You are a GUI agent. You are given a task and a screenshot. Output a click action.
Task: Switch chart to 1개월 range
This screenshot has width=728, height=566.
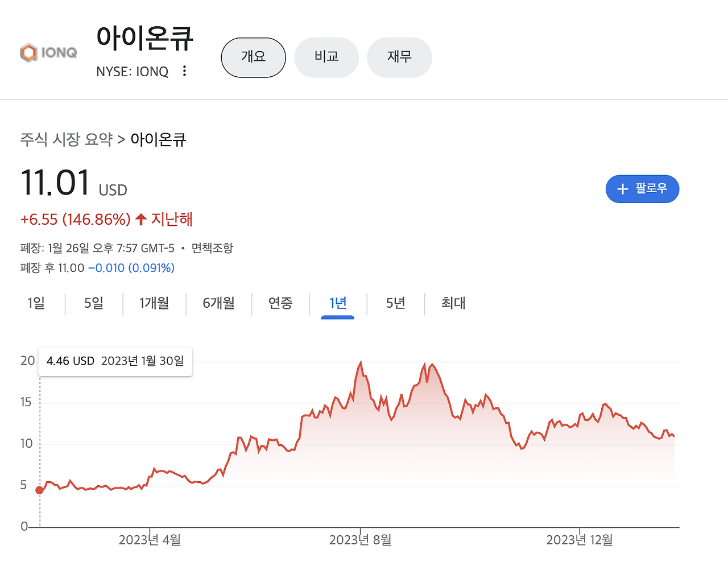coord(154,303)
